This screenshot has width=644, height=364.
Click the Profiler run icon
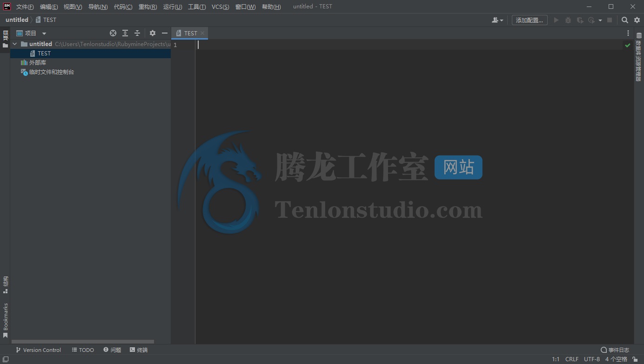(x=591, y=20)
